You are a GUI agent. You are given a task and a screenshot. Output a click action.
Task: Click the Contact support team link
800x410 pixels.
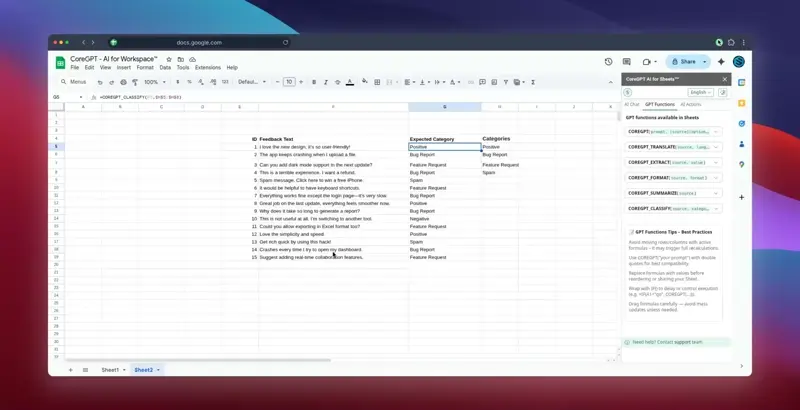[x=680, y=342]
